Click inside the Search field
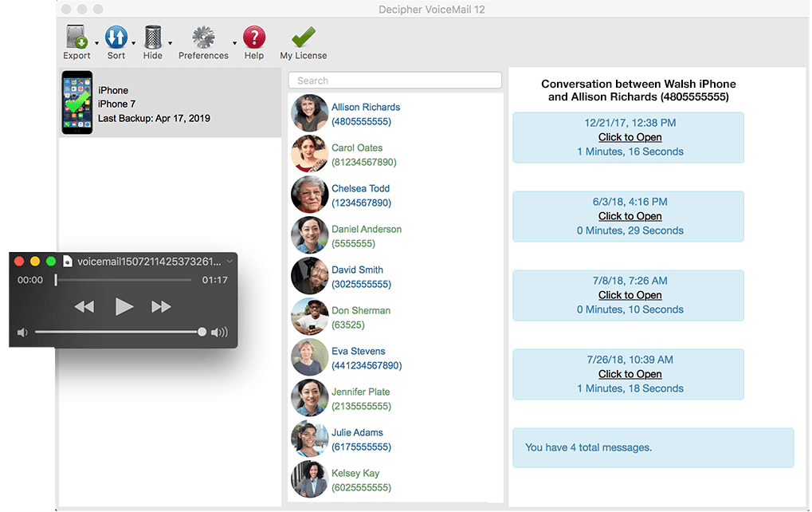 coord(394,80)
